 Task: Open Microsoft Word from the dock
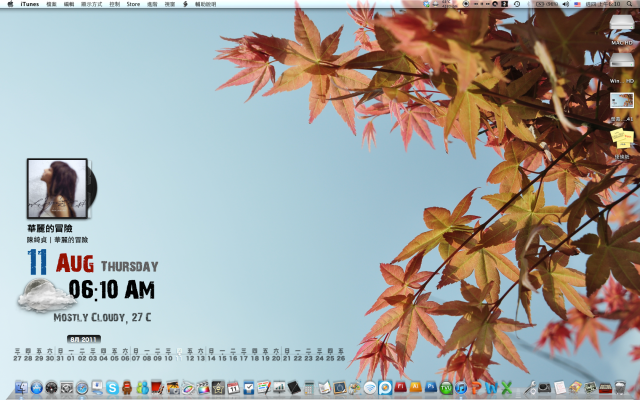click(491, 387)
